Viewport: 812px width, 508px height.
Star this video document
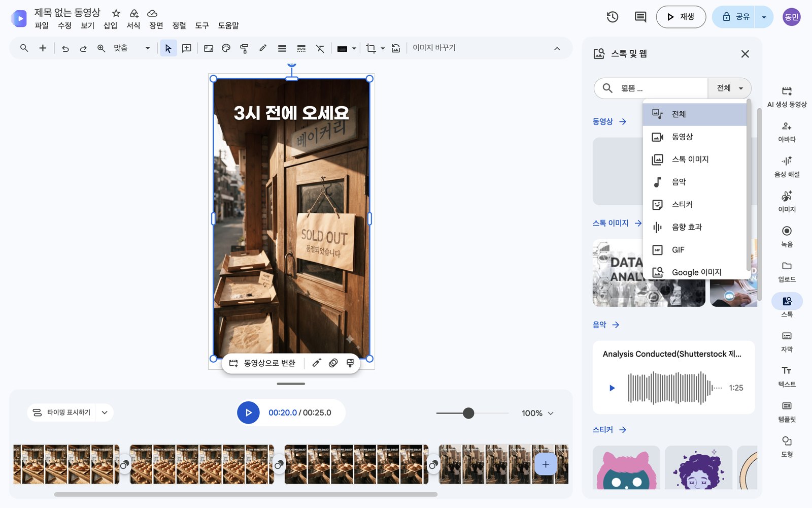click(116, 13)
